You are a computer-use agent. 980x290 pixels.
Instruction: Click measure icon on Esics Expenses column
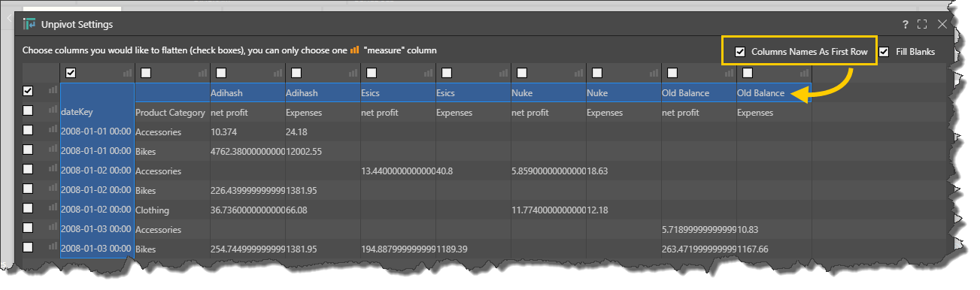(504, 74)
